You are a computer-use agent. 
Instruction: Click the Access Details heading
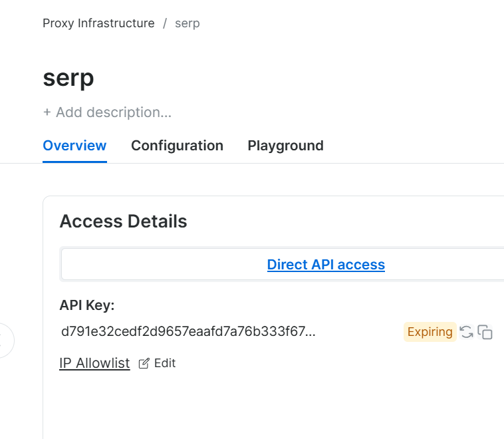[124, 221]
